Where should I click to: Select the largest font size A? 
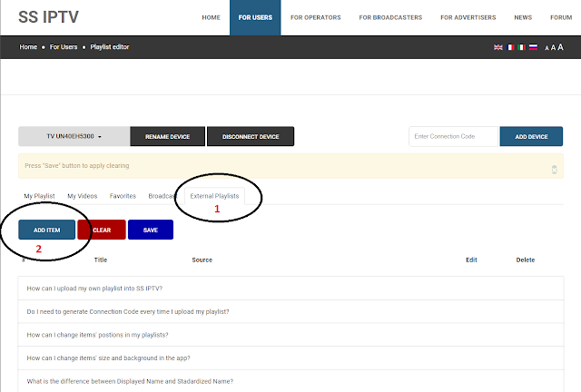coord(560,47)
